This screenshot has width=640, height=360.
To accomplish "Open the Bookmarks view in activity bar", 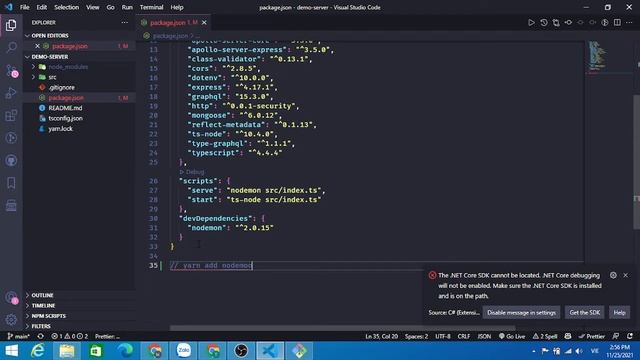I will pos(11,183).
